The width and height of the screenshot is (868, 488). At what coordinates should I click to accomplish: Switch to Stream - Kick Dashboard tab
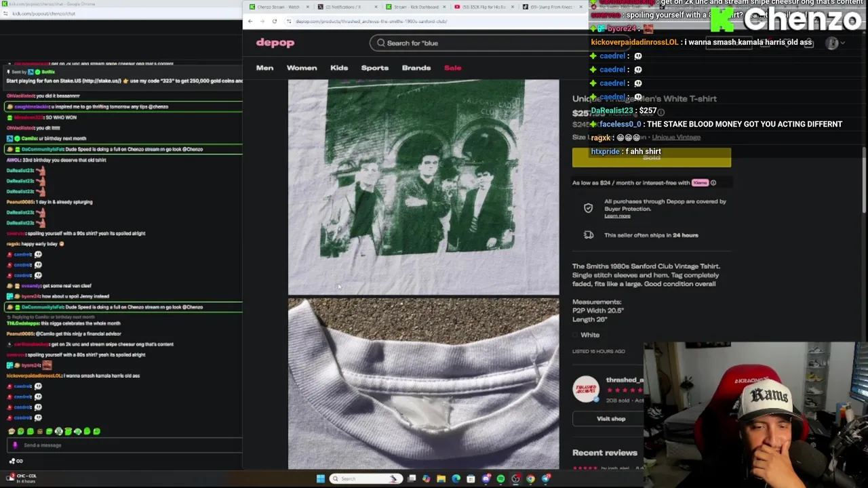click(x=415, y=7)
